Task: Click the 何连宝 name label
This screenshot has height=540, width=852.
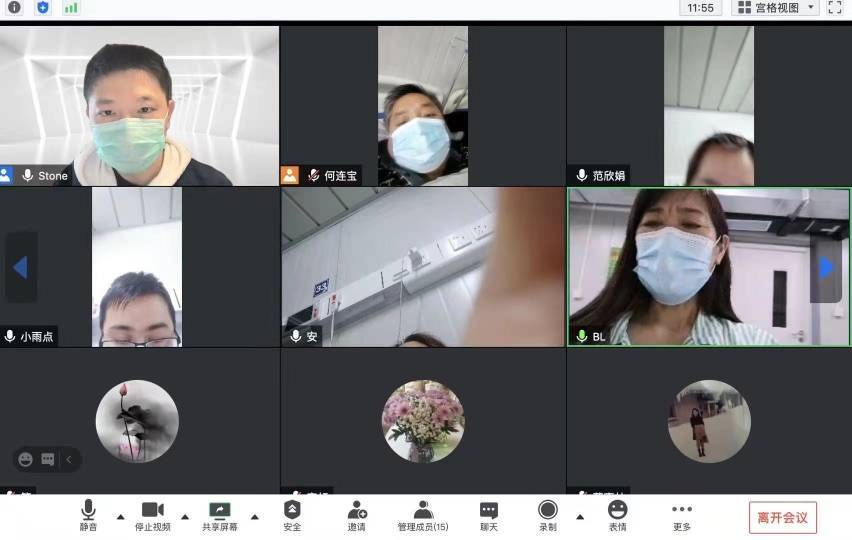Action: (341, 175)
